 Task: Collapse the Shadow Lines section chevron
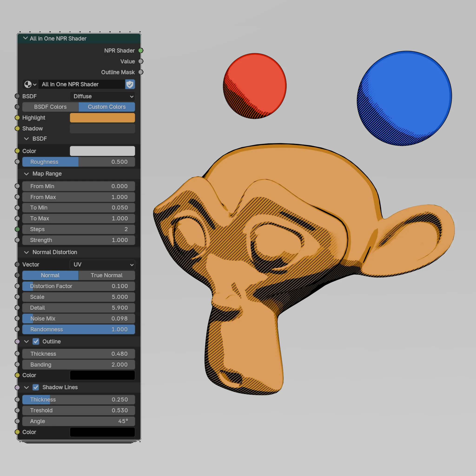(x=26, y=387)
